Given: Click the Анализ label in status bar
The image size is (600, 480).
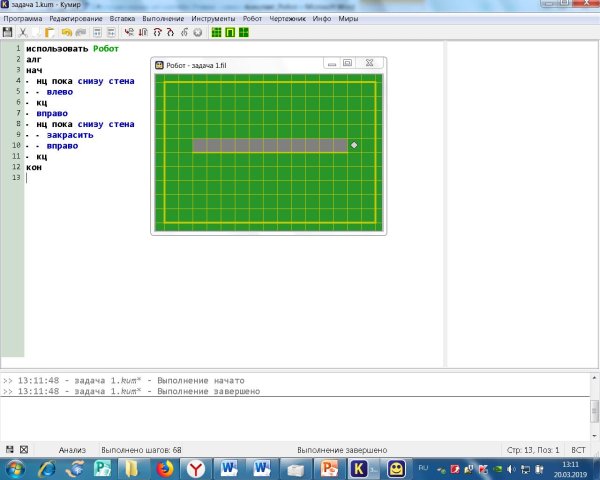Looking at the screenshot, I should (74, 450).
